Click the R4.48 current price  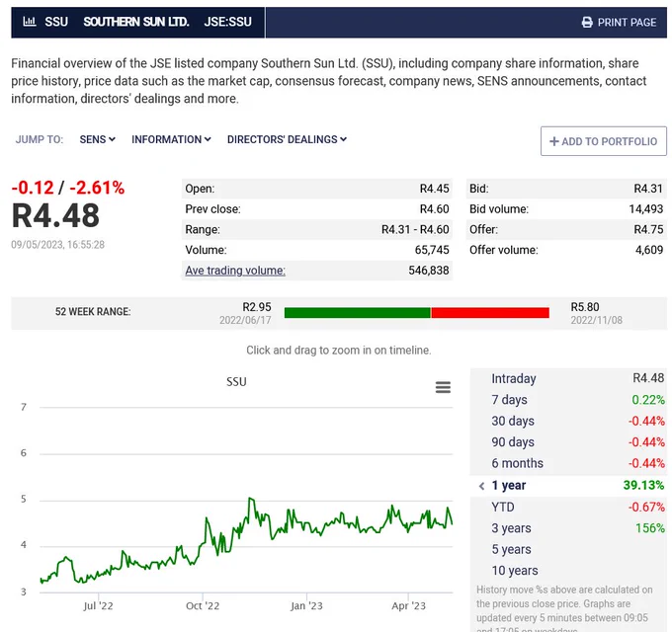click(x=55, y=215)
